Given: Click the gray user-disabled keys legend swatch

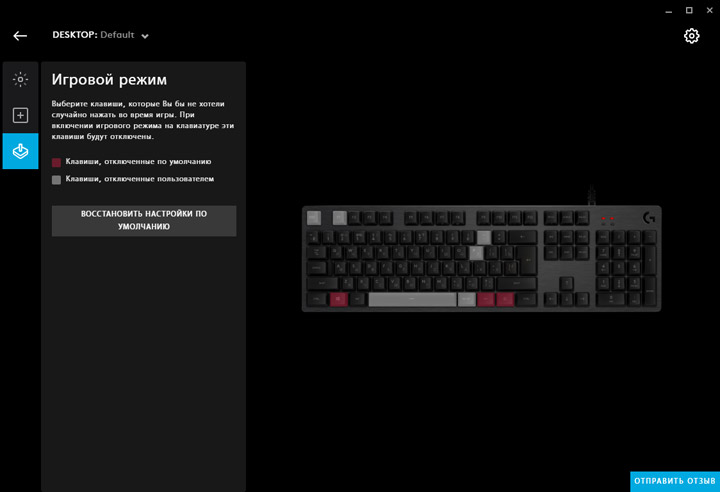Looking at the screenshot, I should click(56, 180).
